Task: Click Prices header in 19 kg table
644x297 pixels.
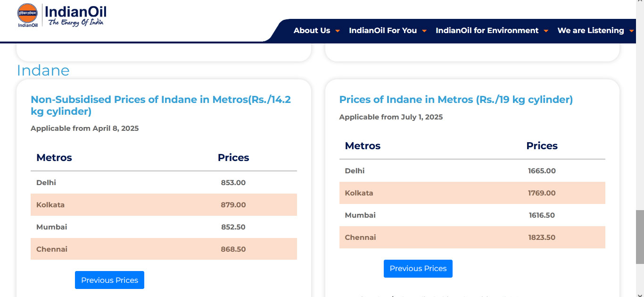Action: pos(542,146)
